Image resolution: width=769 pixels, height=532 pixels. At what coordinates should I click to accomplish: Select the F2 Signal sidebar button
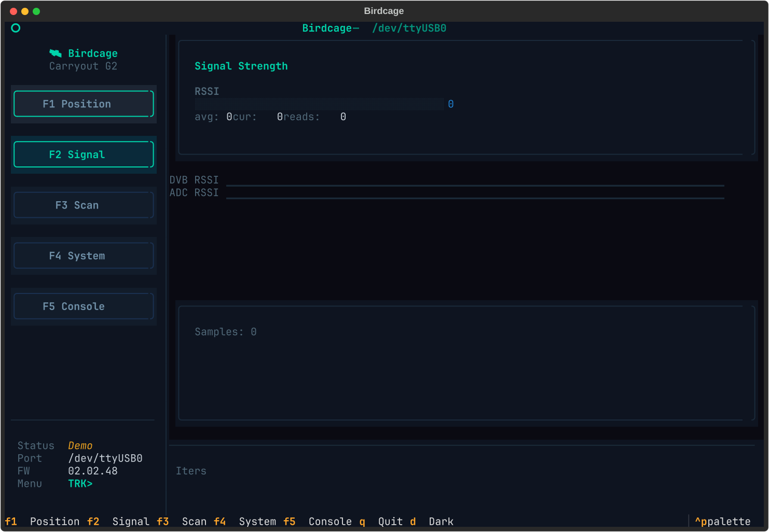(84, 155)
